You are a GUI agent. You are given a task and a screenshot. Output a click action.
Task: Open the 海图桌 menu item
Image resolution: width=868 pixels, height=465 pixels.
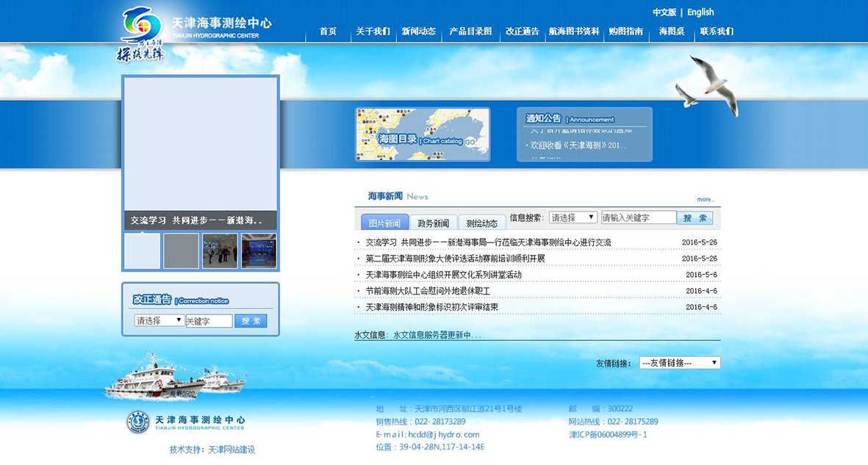click(672, 32)
